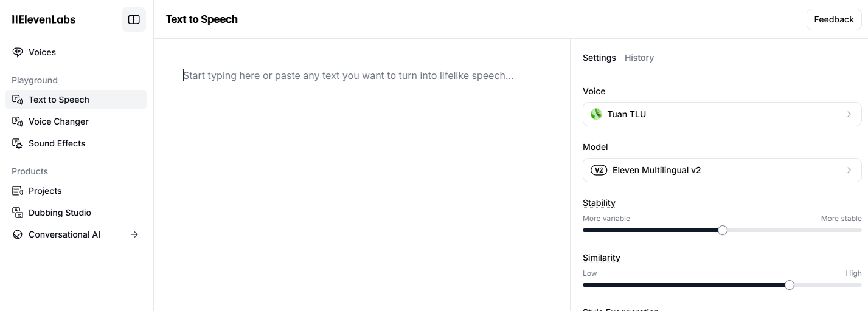Click the Sound Effects icon
This screenshot has height=311, width=868.
(18, 143)
